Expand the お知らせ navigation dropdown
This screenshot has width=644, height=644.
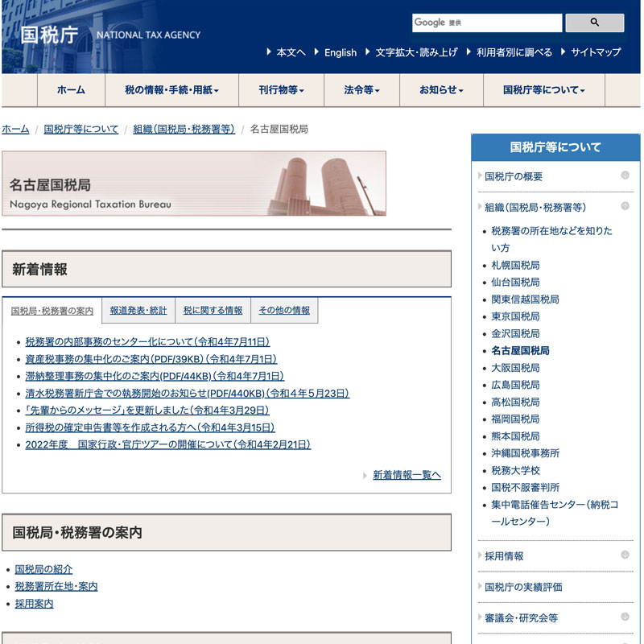coord(441,90)
